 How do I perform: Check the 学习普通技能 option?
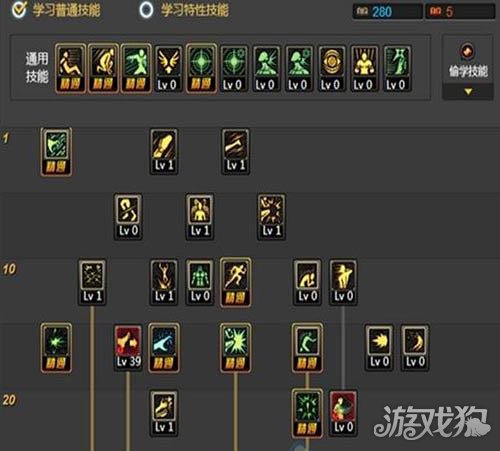[56, 10]
